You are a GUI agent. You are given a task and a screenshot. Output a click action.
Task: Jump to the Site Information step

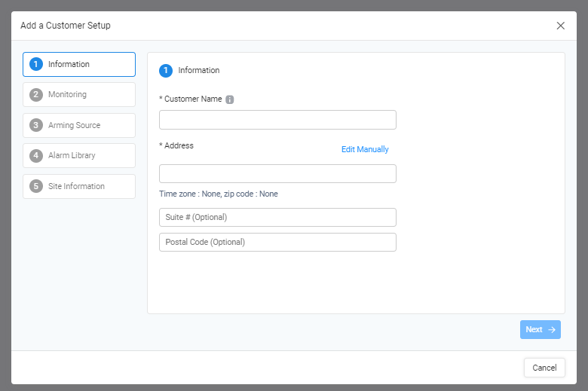pos(79,186)
